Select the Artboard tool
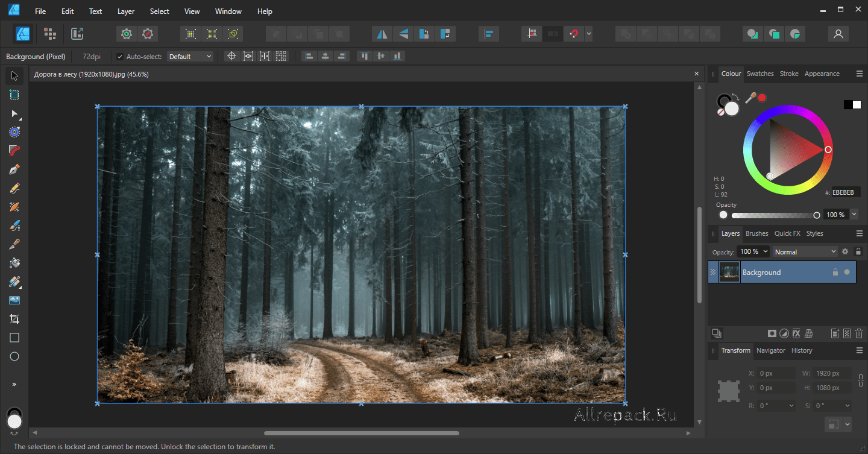The width and height of the screenshot is (868, 454). click(14, 95)
